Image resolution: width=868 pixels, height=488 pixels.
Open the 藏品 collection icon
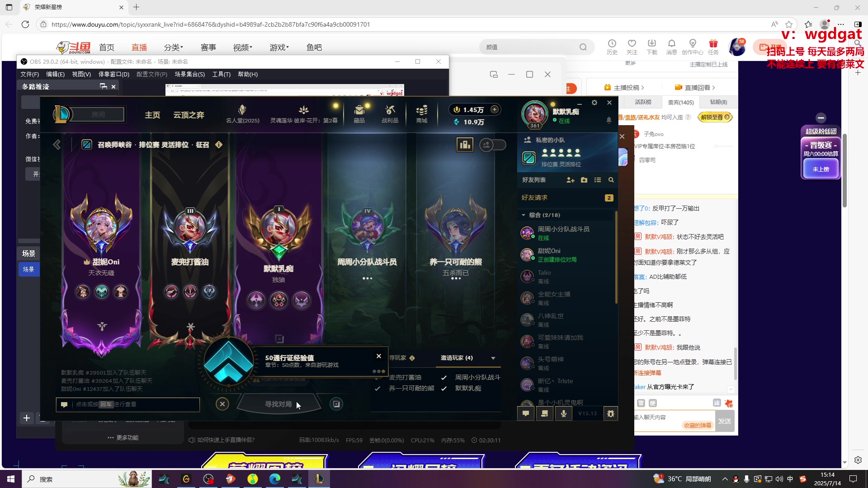[359, 114]
